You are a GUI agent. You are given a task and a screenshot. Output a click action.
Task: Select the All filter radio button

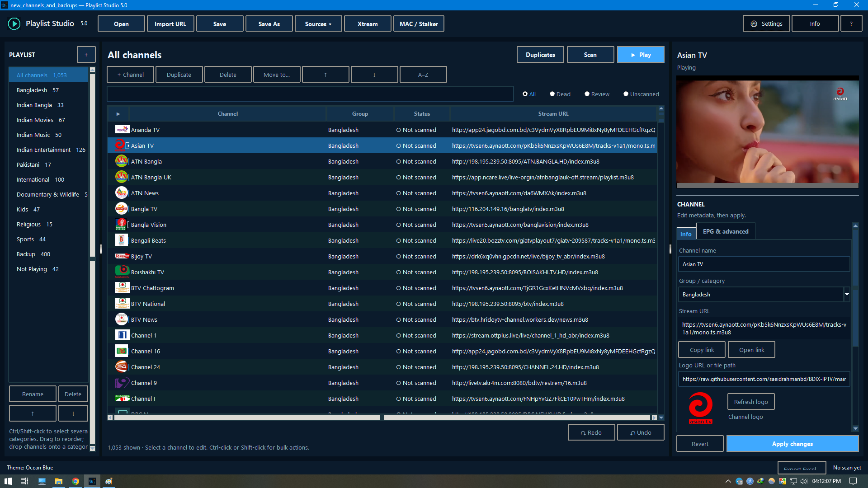click(525, 94)
